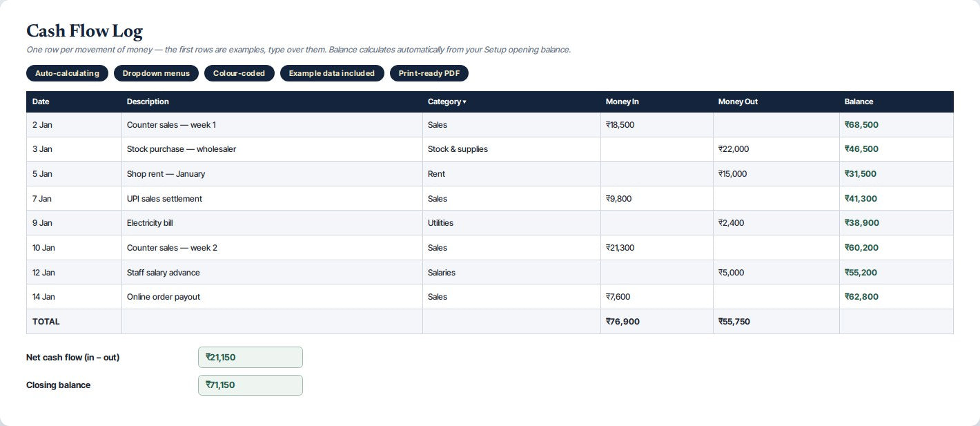
Task: Select Sales category in 14 Jan row
Action: (x=511, y=297)
